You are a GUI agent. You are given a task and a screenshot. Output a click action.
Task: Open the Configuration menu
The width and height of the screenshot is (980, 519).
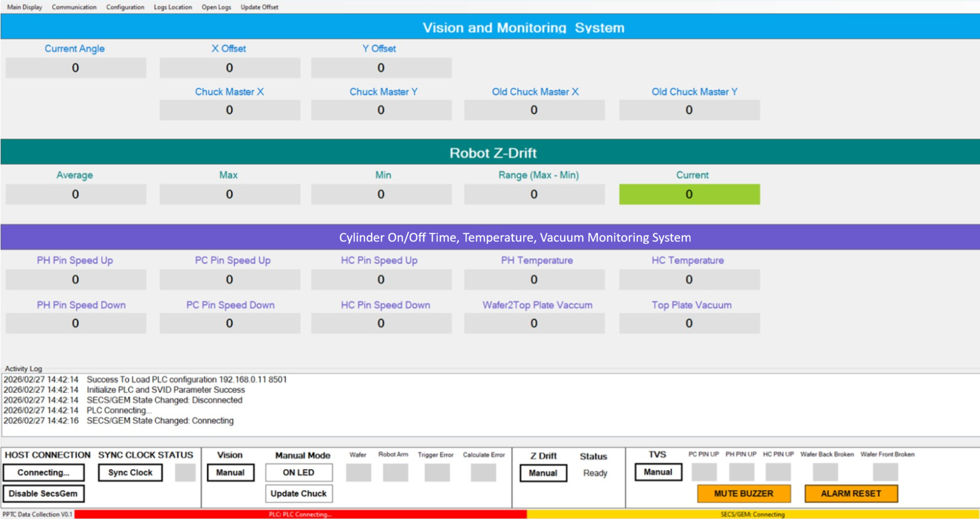click(125, 7)
